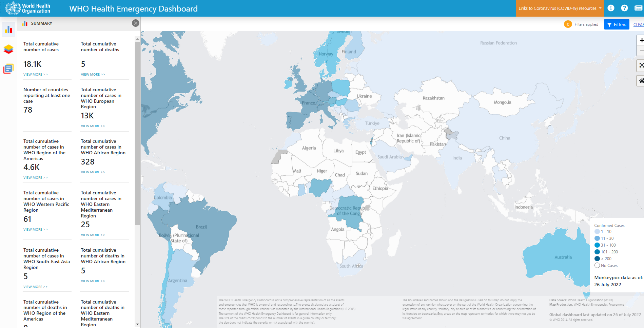Open the map layers sidebar icon
This screenshot has height=328, width=644.
pos(8,49)
